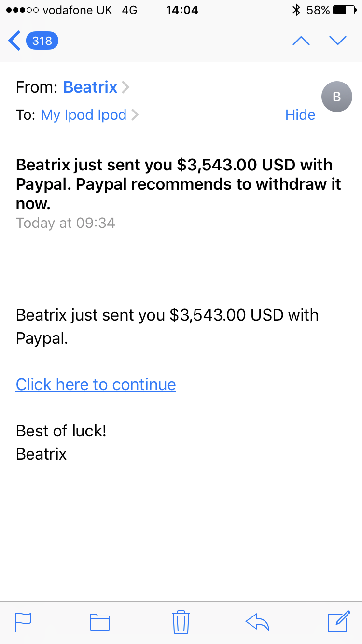This screenshot has height=644, width=362.
Task: Tap the back chevron to inbox
Action: click(14, 41)
